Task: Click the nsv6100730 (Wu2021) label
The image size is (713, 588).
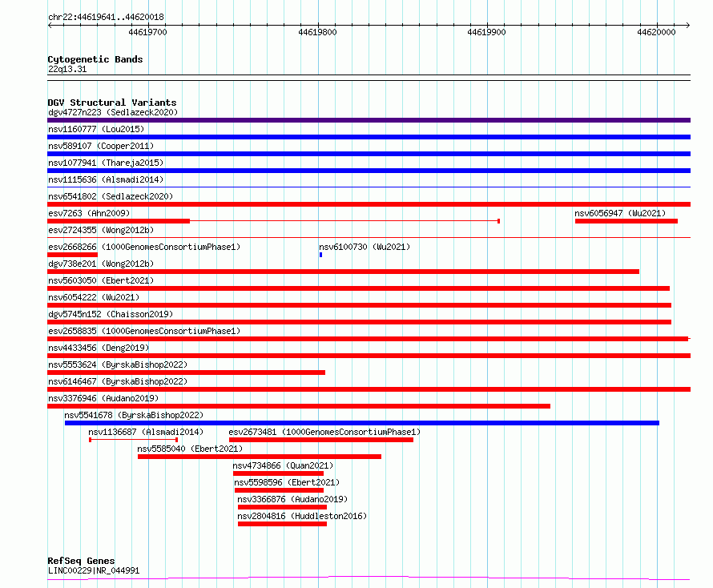Action: [x=365, y=247]
